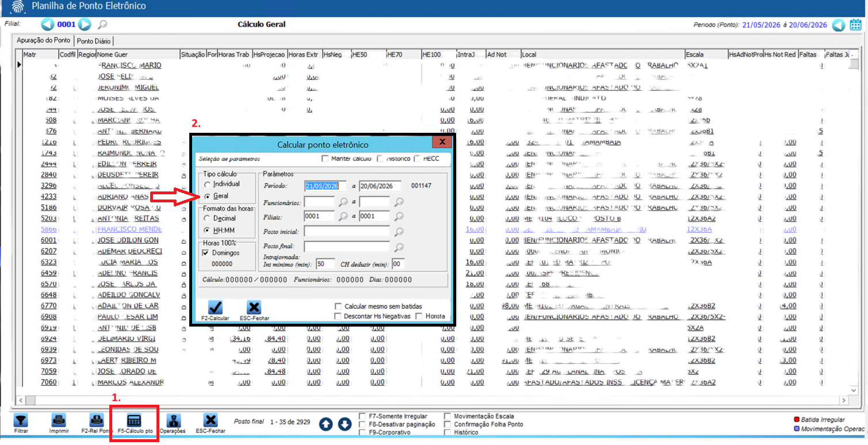Select HH:MM hours format

click(207, 231)
